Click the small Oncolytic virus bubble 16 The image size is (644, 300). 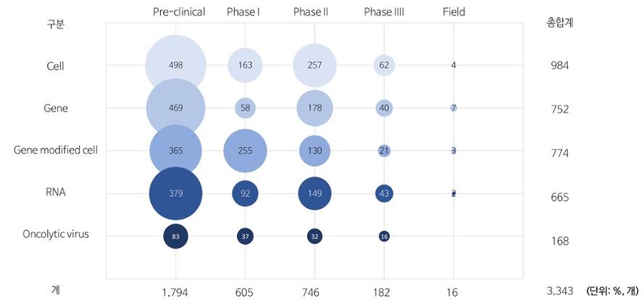tap(383, 236)
